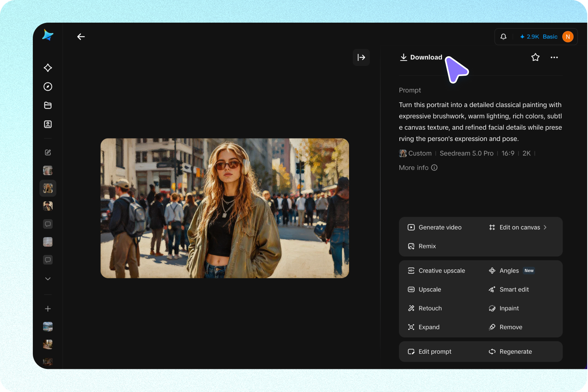588x392 pixels.
Task: Download the generated image
Action: [x=421, y=57]
